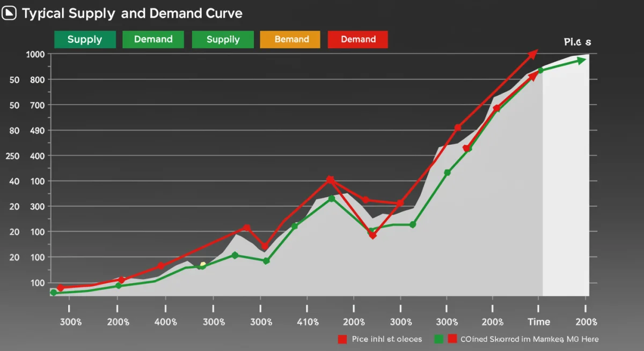The image size is (644, 351).
Task: Click the "Typical Supply and Demand Curve" title
Action: coord(132,13)
